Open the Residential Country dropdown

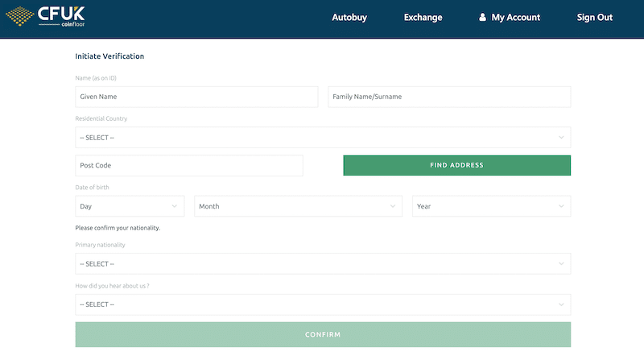pos(323,138)
